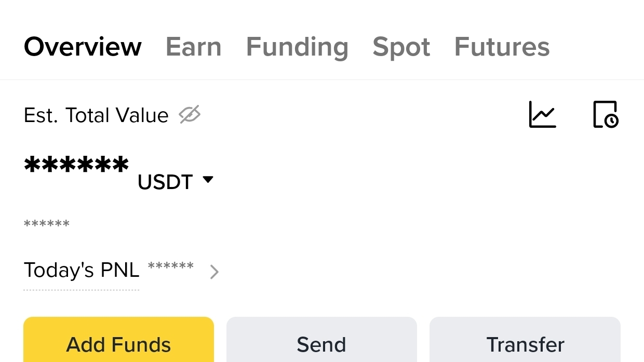This screenshot has width=644, height=362.
Task: Click the Transfer button
Action: pyautogui.click(x=525, y=343)
